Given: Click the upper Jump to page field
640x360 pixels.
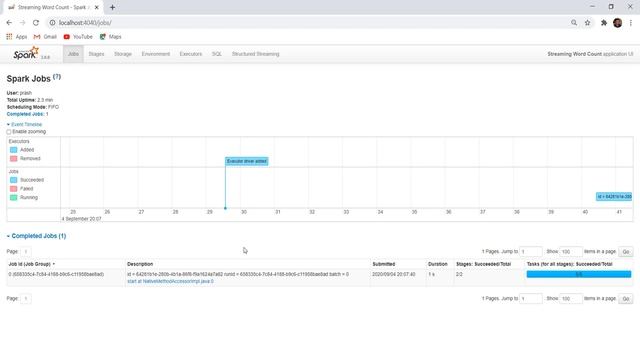Looking at the screenshot, I should (531, 252).
